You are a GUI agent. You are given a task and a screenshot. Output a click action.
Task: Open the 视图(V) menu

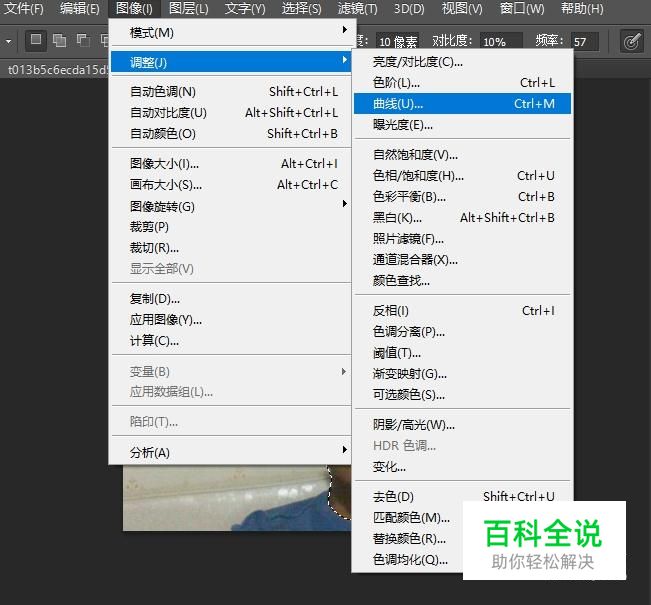(x=462, y=8)
